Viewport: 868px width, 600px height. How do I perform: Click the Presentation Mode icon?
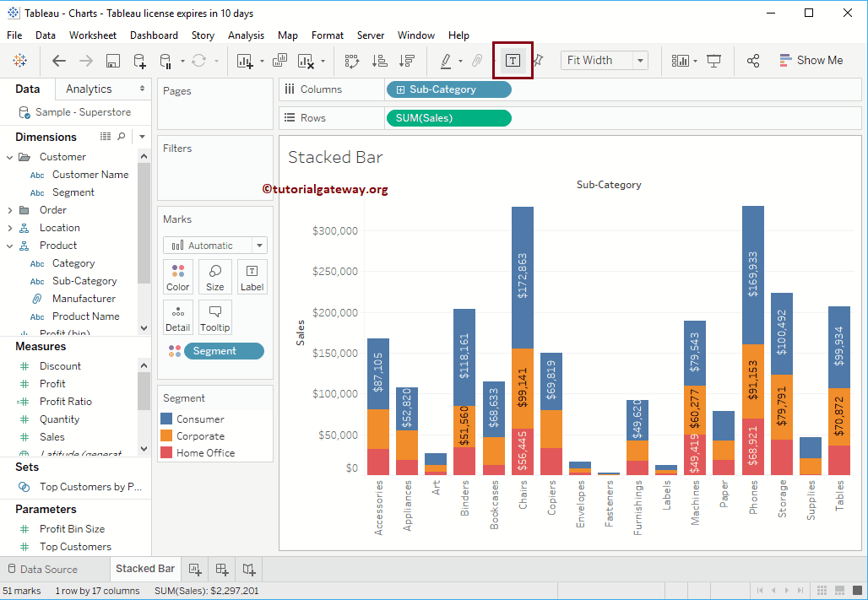point(713,60)
